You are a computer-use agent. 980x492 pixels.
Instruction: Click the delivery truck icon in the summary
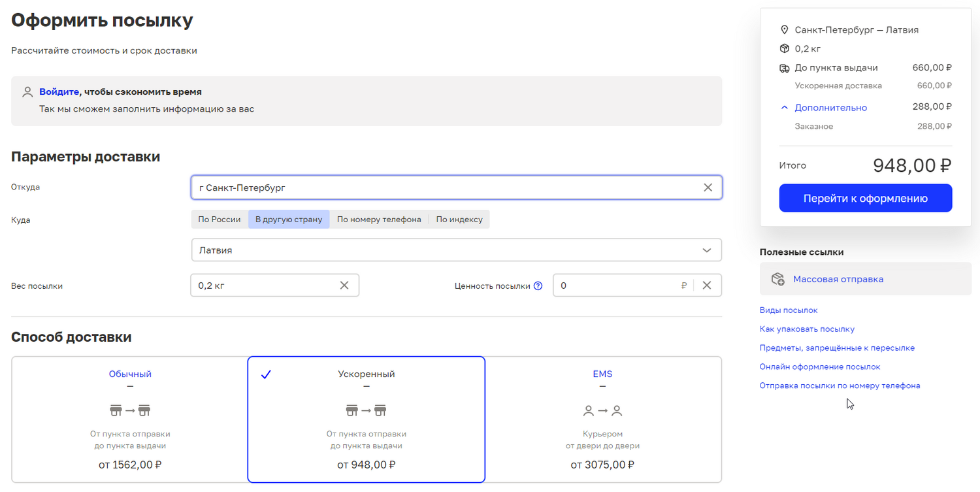tap(785, 68)
